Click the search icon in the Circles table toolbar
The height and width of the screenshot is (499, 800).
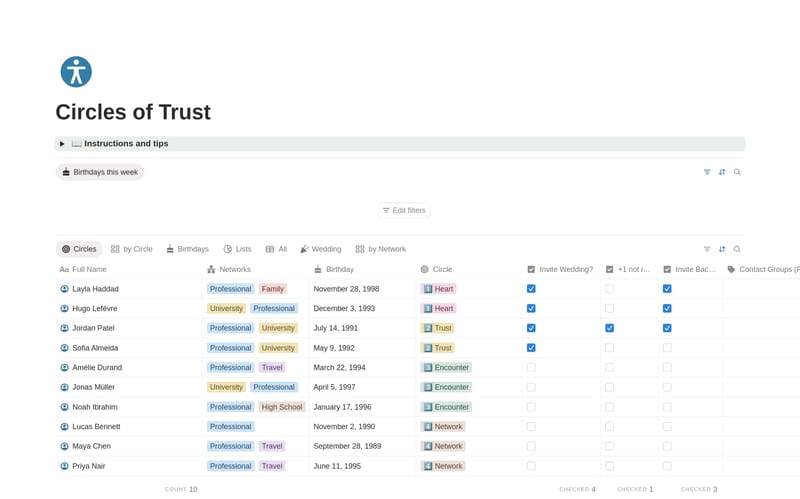(x=737, y=249)
